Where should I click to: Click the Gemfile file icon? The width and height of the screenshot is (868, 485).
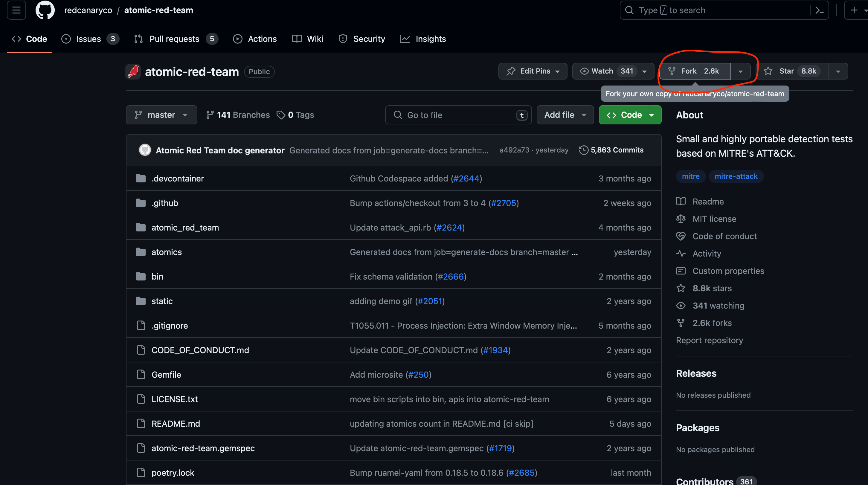pos(141,374)
